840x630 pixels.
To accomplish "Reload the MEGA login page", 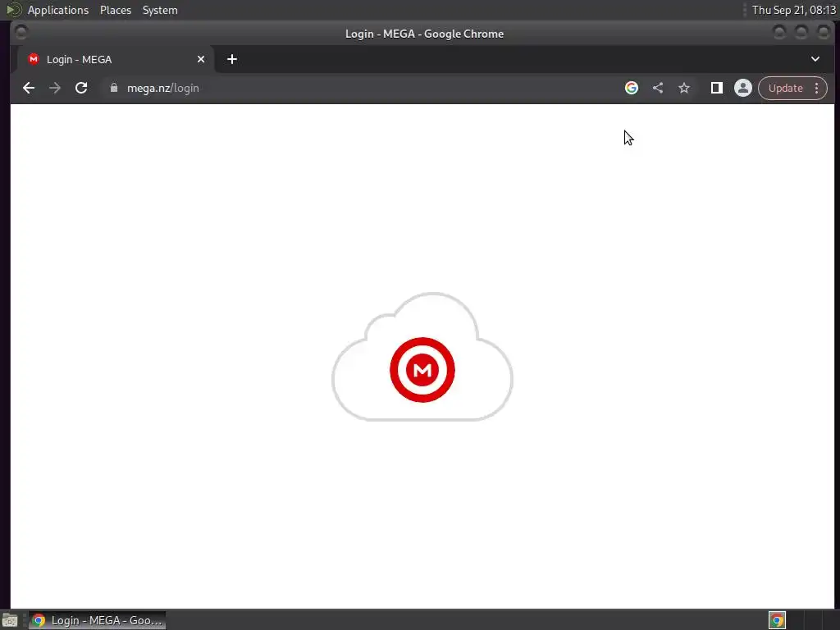I will tap(81, 88).
